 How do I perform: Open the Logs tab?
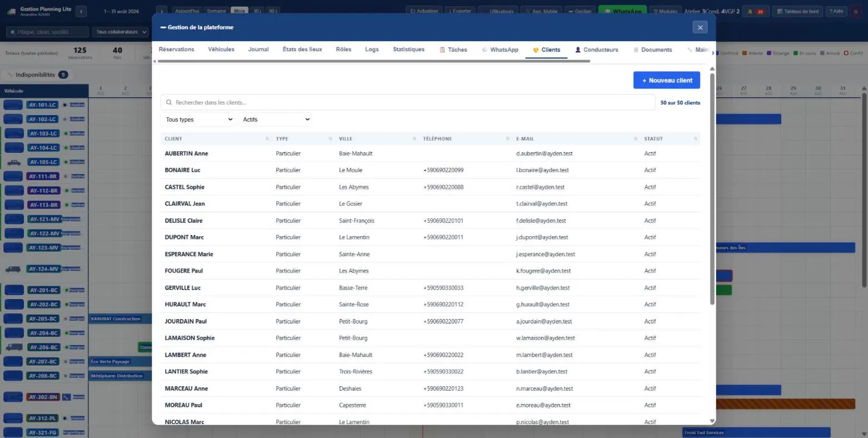click(372, 49)
